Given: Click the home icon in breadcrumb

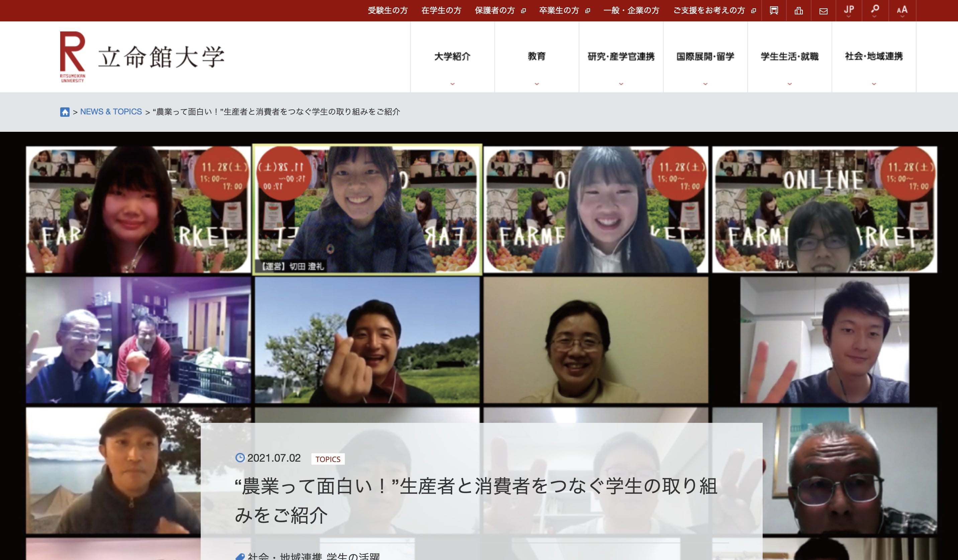Looking at the screenshot, I should 65,112.
